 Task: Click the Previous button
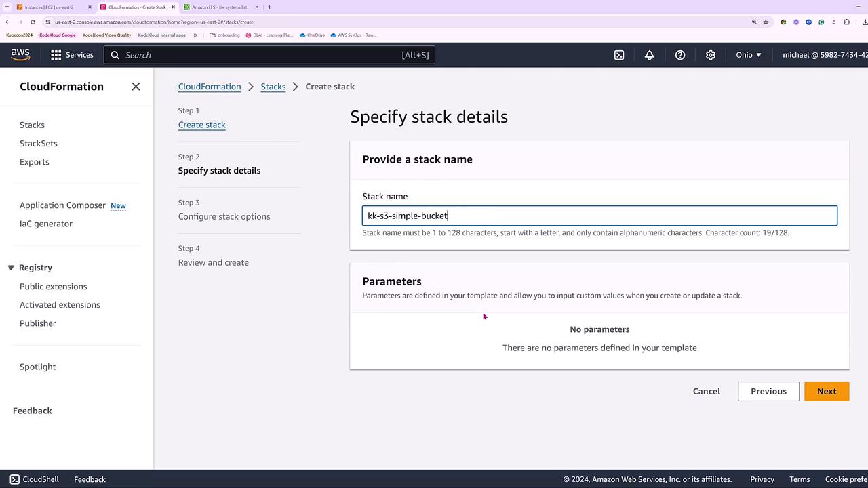coord(768,391)
